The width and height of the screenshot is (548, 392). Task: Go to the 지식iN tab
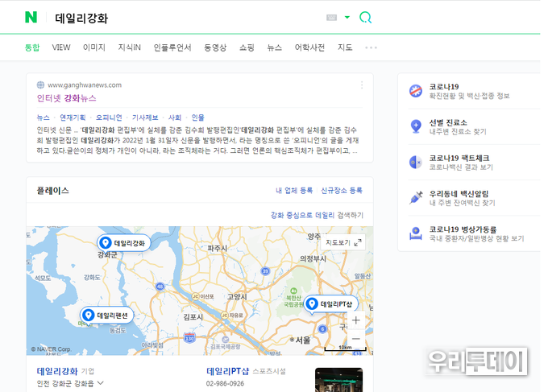click(129, 47)
